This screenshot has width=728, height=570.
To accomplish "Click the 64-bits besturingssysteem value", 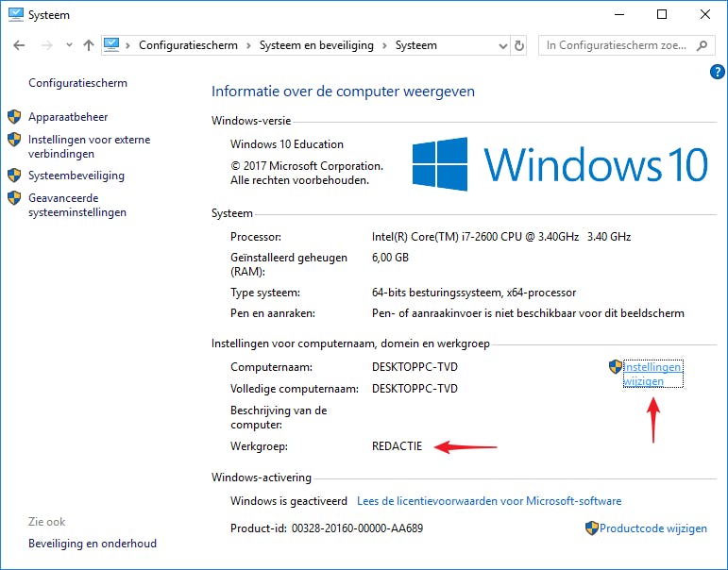I will tap(474, 293).
